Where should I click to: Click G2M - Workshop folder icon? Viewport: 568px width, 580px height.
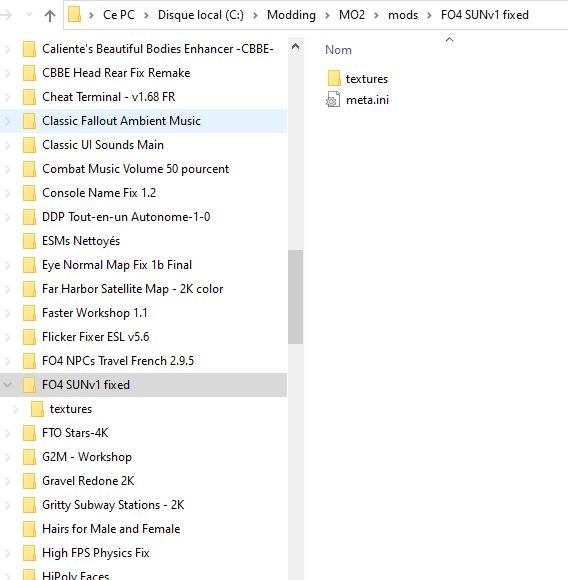tap(29, 457)
